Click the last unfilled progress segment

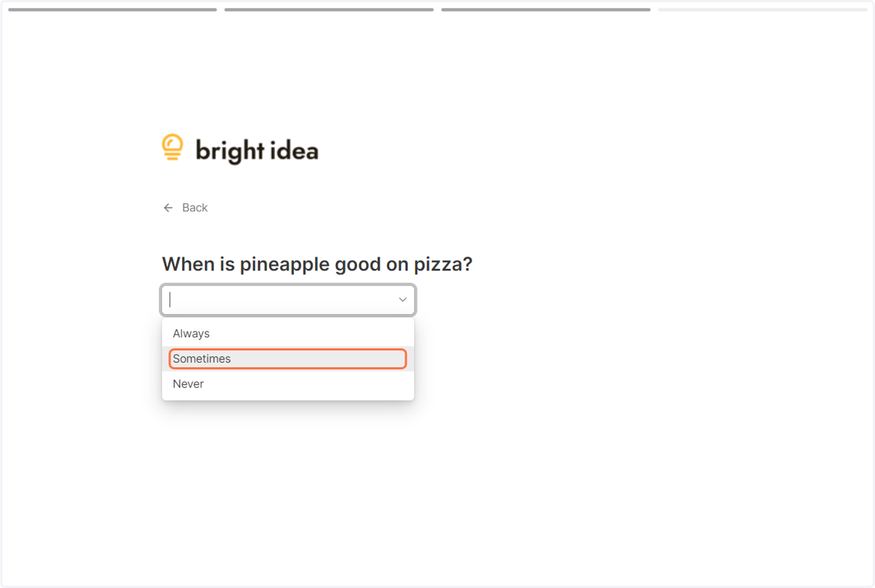(762, 9)
